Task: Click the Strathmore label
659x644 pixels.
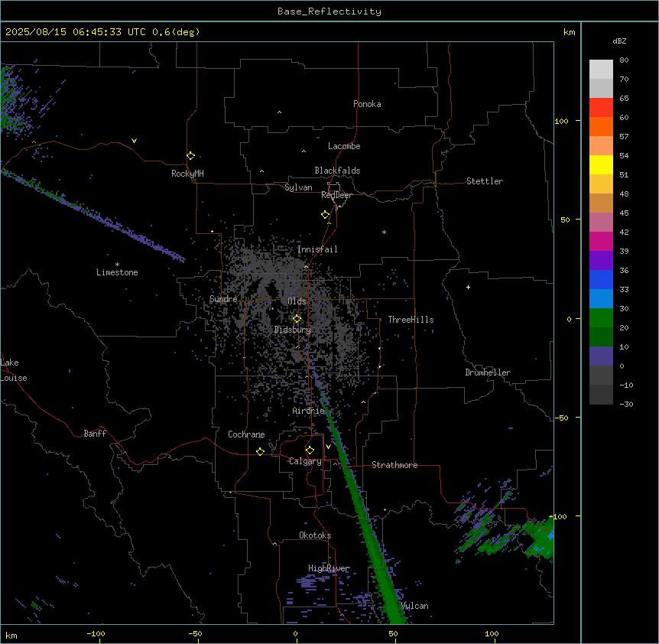Action: coord(394,465)
